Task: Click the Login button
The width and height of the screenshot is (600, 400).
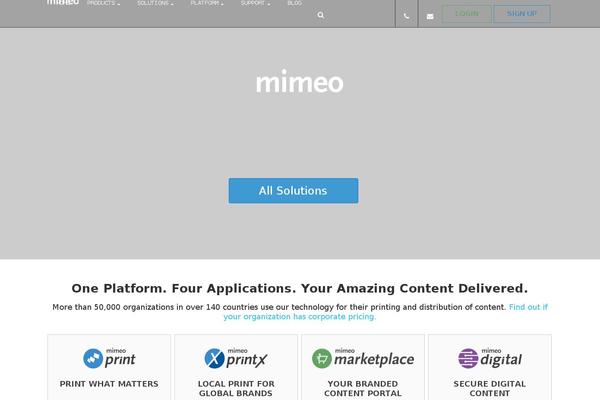Action: [x=467, y=14]
